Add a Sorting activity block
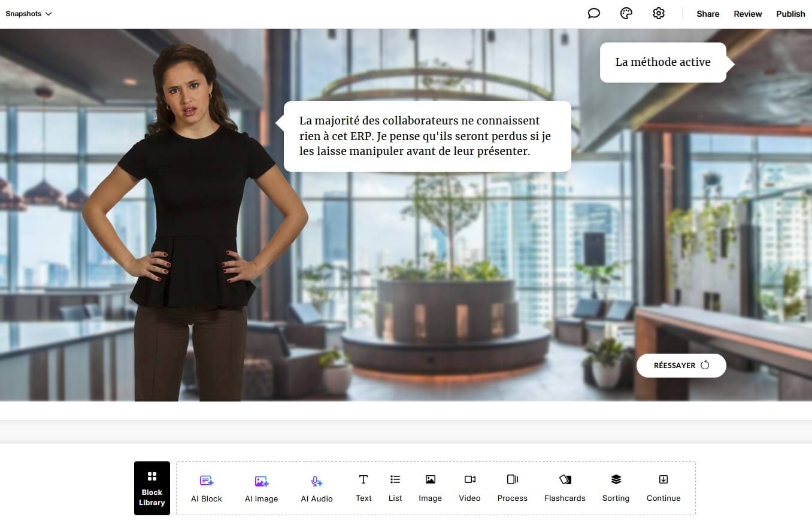 click(616, 488)
